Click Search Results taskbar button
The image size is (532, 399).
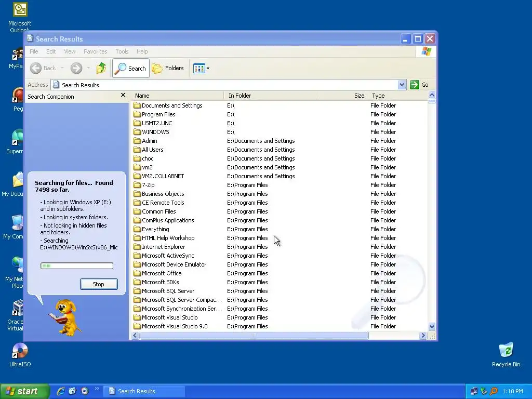coord(144,391)
